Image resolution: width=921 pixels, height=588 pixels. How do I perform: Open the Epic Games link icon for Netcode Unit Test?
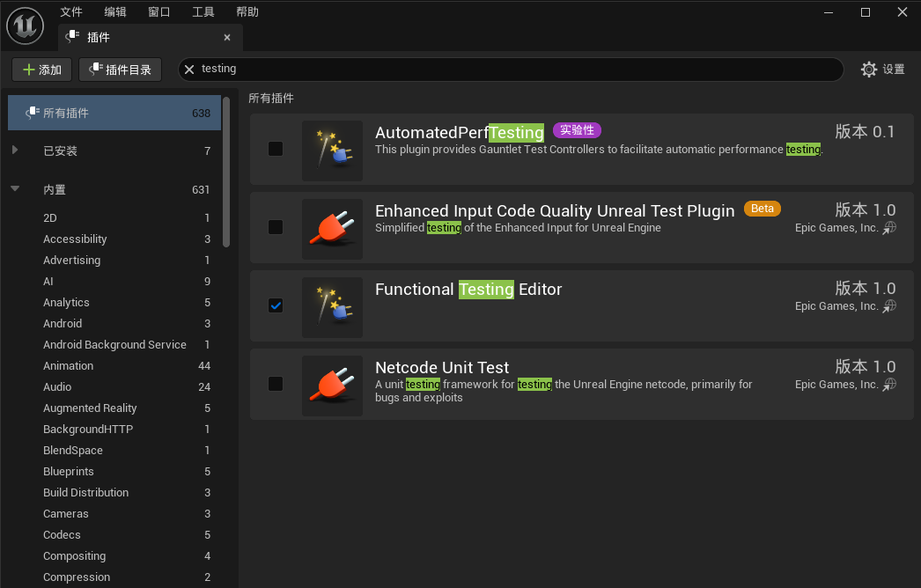(x=890, y=384)
